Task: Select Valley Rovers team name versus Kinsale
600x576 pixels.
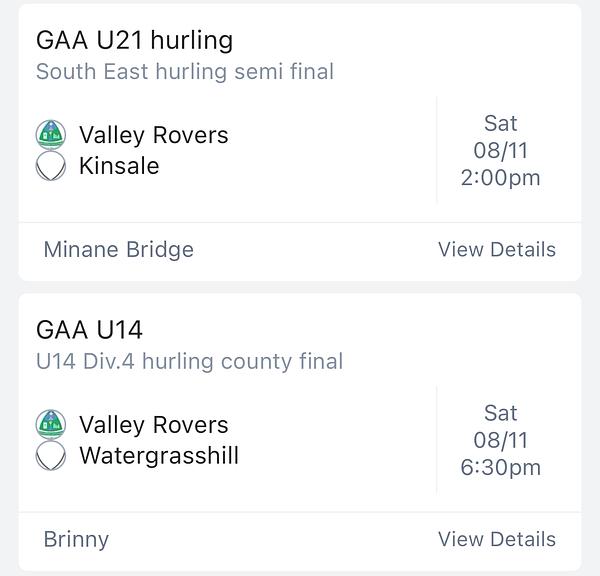Action: [x=153, y=135]
